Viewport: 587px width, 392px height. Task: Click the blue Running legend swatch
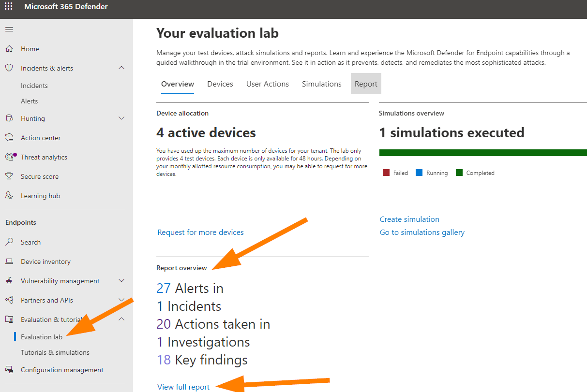click(x=419, y=173)
